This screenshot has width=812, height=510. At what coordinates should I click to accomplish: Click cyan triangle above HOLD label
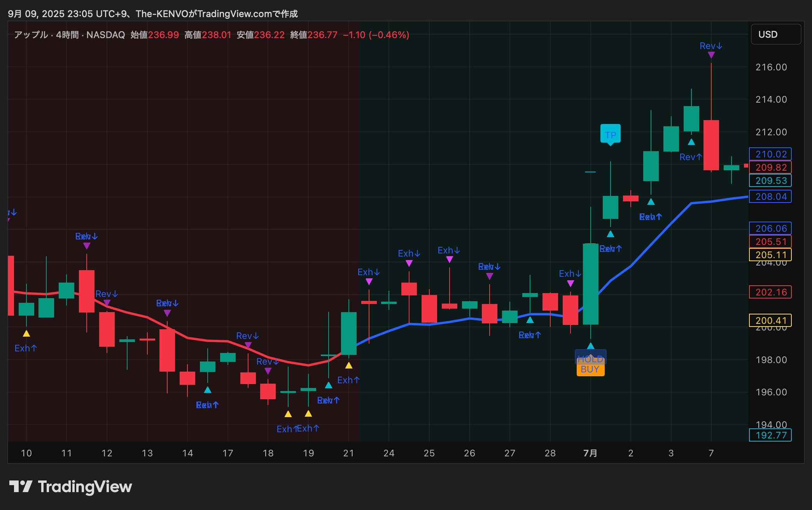pyautogui.click(x=590, y=346)
